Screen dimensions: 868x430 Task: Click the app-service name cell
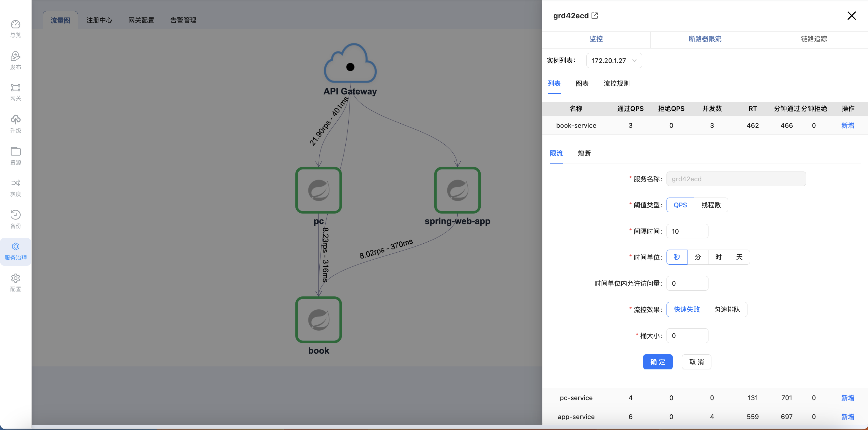(576, 417)
